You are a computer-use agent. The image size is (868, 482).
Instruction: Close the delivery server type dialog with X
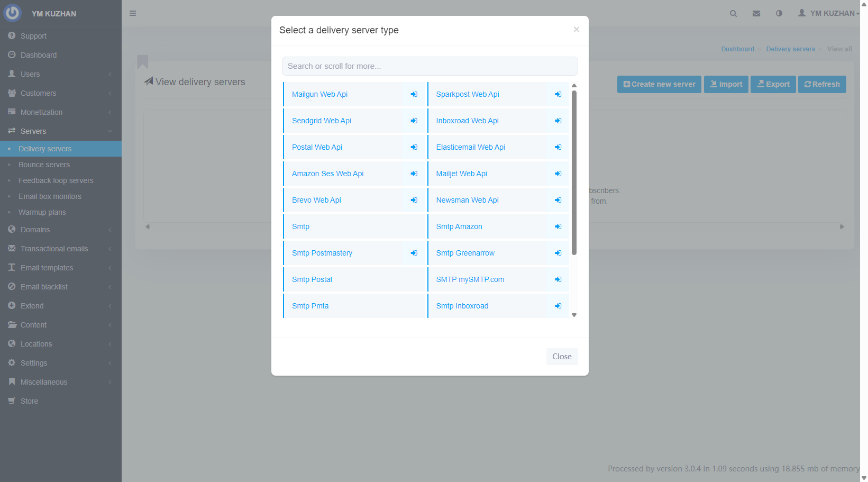(x=577, y=30)
